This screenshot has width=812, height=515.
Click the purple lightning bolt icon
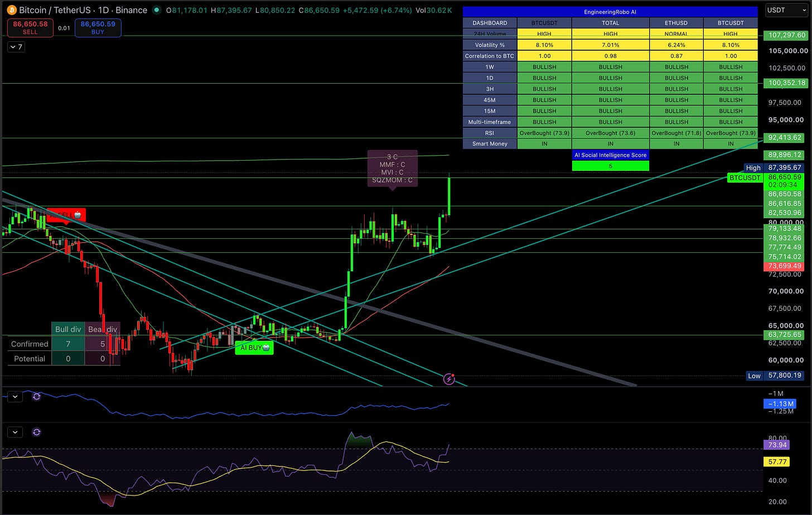pyautogui.click(x=449, y=379)
